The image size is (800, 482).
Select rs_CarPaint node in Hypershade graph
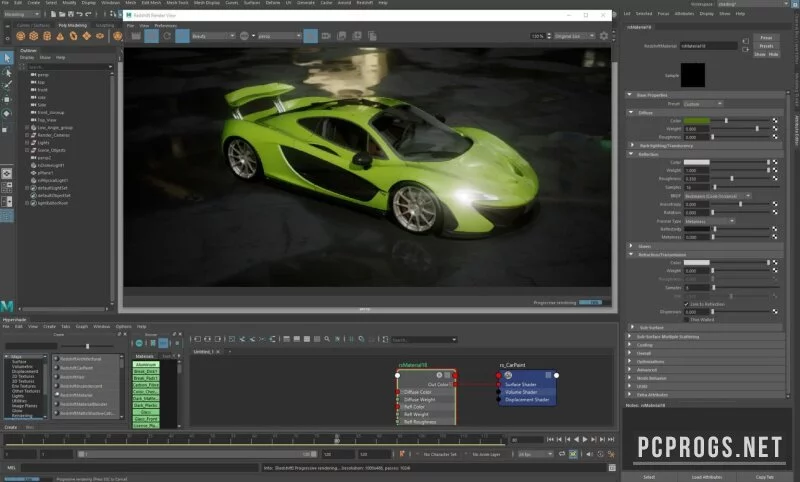[528, 387]
